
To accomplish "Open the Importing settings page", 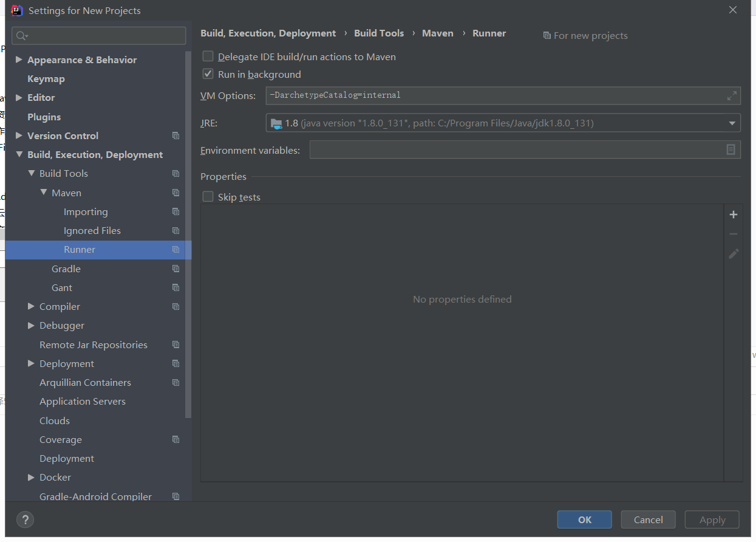I will 86,211.
